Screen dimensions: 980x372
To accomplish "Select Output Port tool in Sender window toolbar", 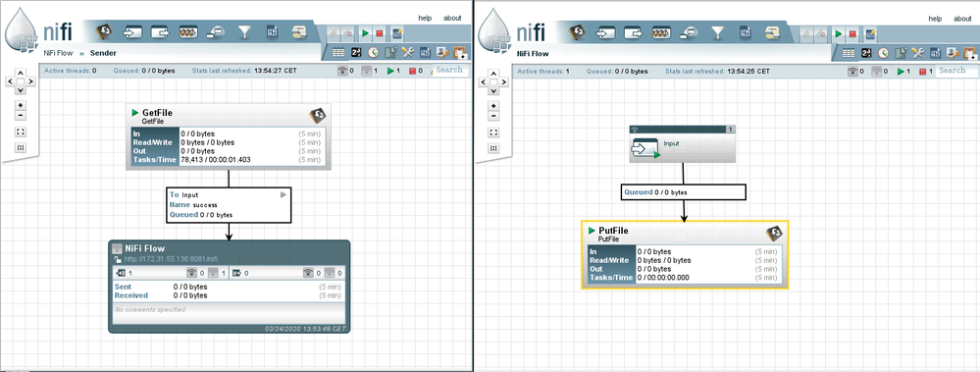I will [161, 31].
